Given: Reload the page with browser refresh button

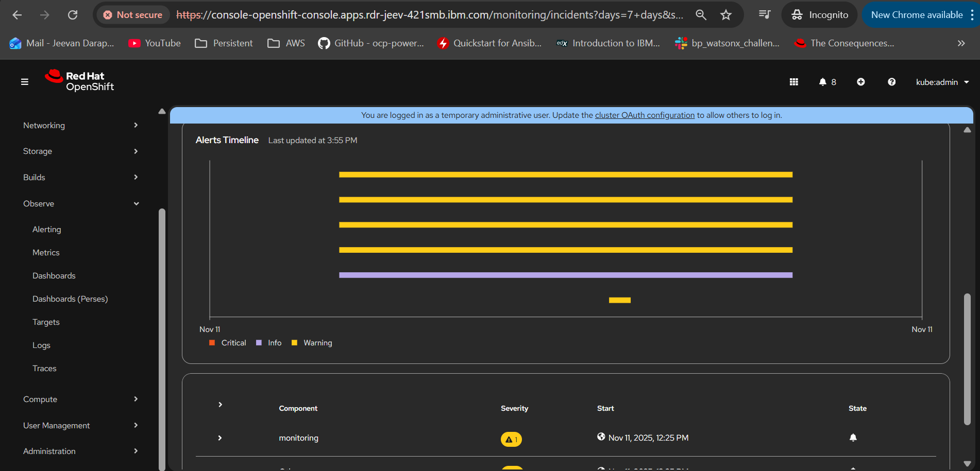Looking at the screenshot, I should point(73,15).
